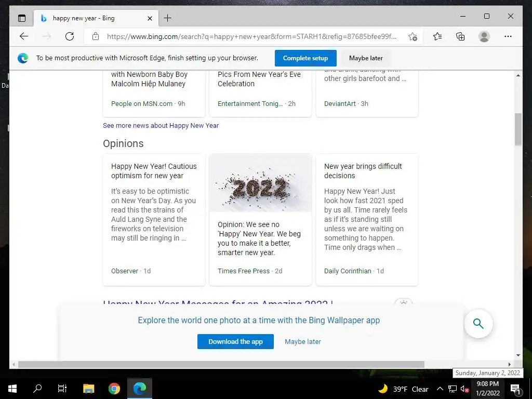Click the vertical scrollbar thumb

pyautogui.click(x=518, y=129)
